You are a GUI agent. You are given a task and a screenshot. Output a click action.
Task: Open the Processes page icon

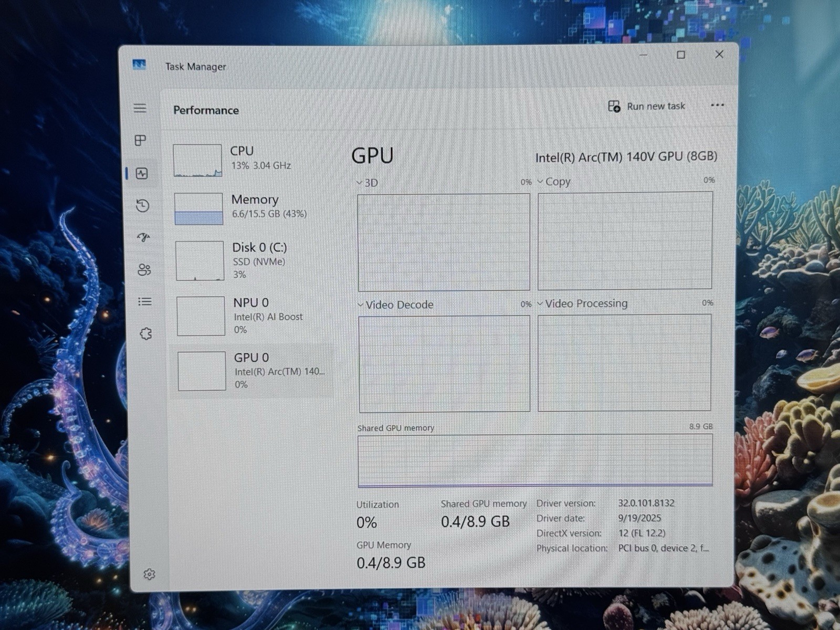tap(140, 141)
